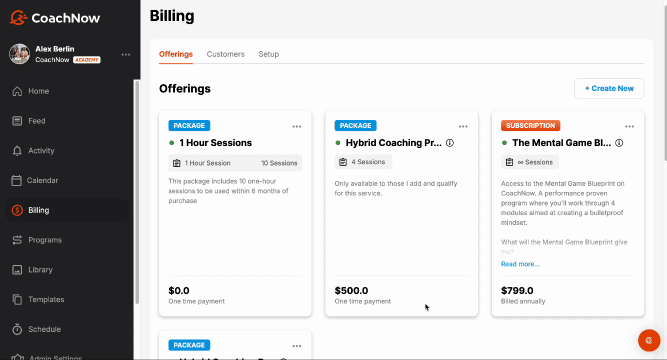
Task: Click the Feed icon in sidebar
Action: click(17, 121)
